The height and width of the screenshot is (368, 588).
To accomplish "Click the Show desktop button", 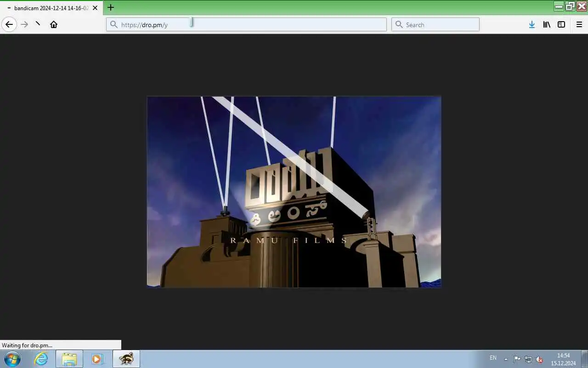I will 584,359.
